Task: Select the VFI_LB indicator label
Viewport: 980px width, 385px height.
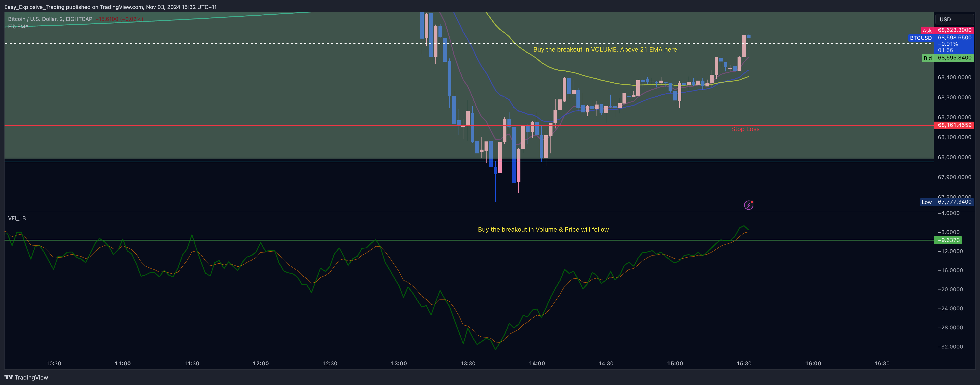Action: (17, 218)
